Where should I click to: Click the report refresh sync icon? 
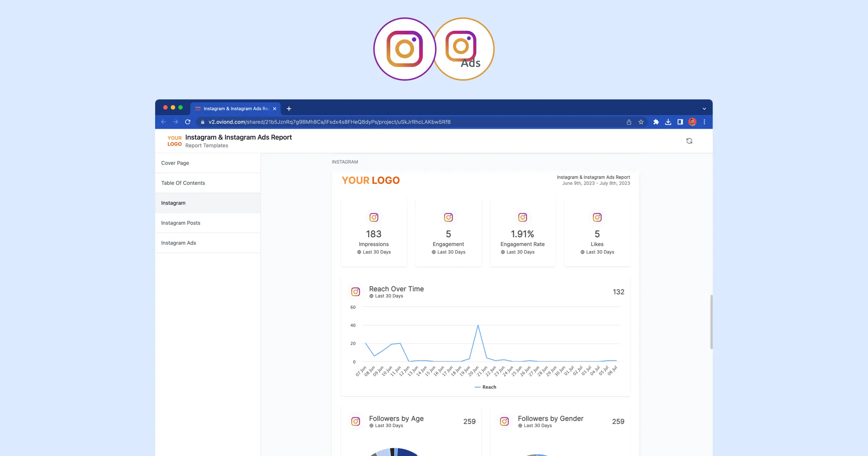coord(689,141)
